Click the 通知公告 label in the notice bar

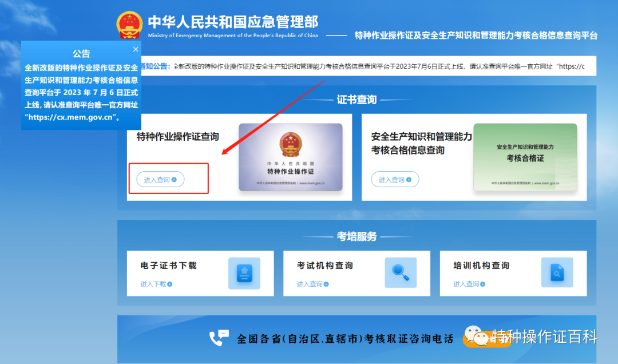tap(155, 65)
